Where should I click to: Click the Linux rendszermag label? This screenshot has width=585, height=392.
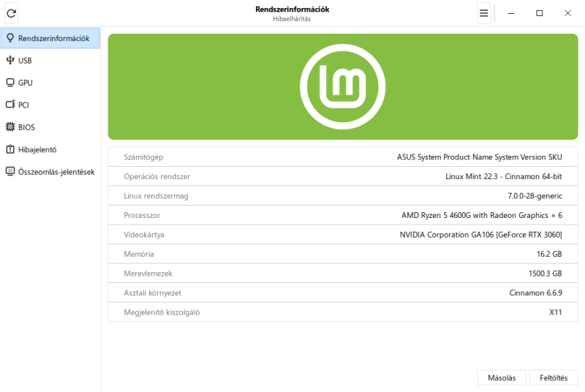pos(156,196)
